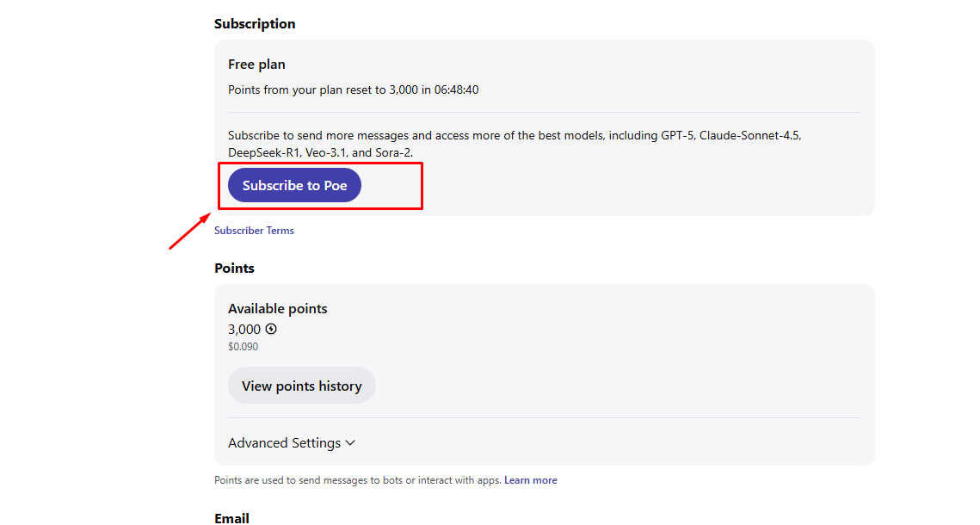
Task: Click the $0.090 dollar value text
Action: pos(243,347)
